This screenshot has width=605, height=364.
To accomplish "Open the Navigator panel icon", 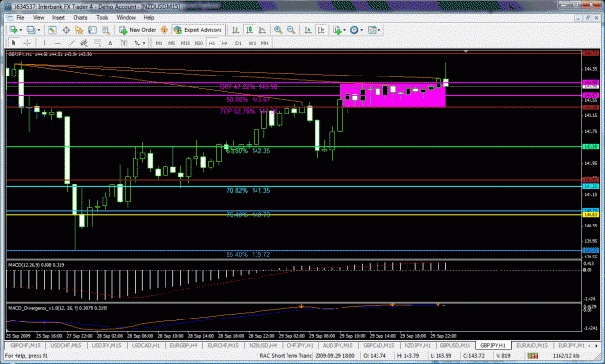I will (79, 30).
